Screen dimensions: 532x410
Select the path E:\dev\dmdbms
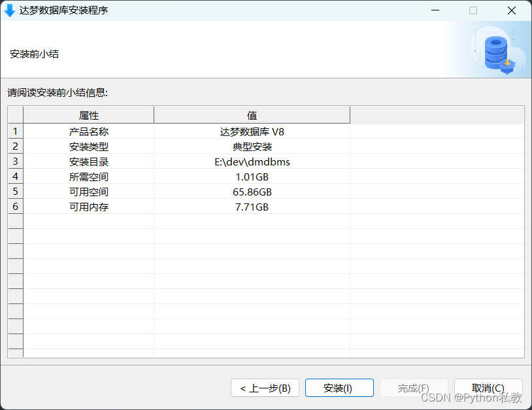(x=252, y=162)
